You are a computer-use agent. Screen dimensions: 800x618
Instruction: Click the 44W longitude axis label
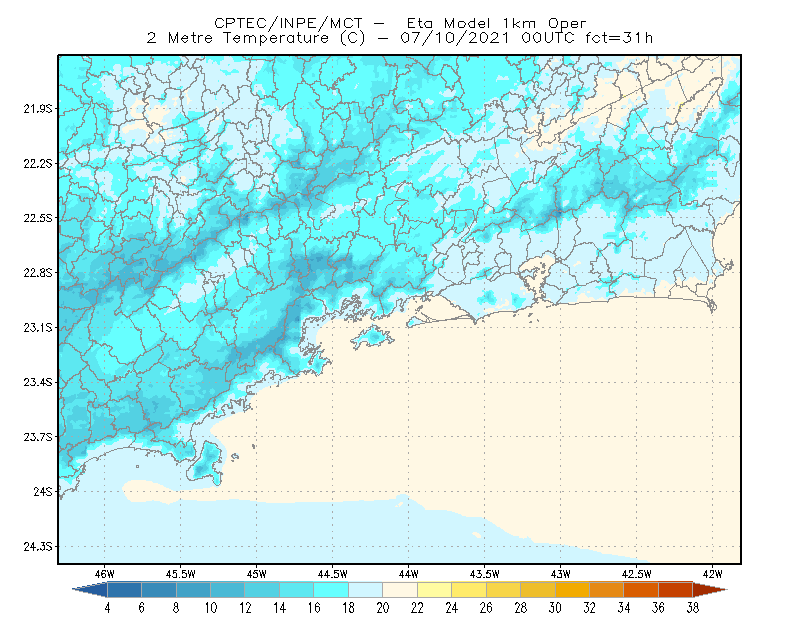409,574
